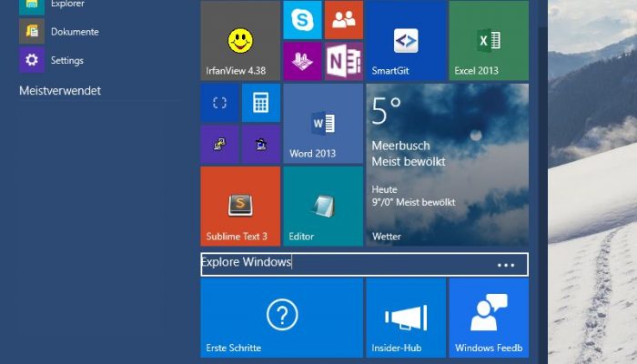Viewport: 637px width, 364px height.
Task: Click the 'Heute' forecast text on weather tile
Action: pyautogui.click(x=384, y=189)
